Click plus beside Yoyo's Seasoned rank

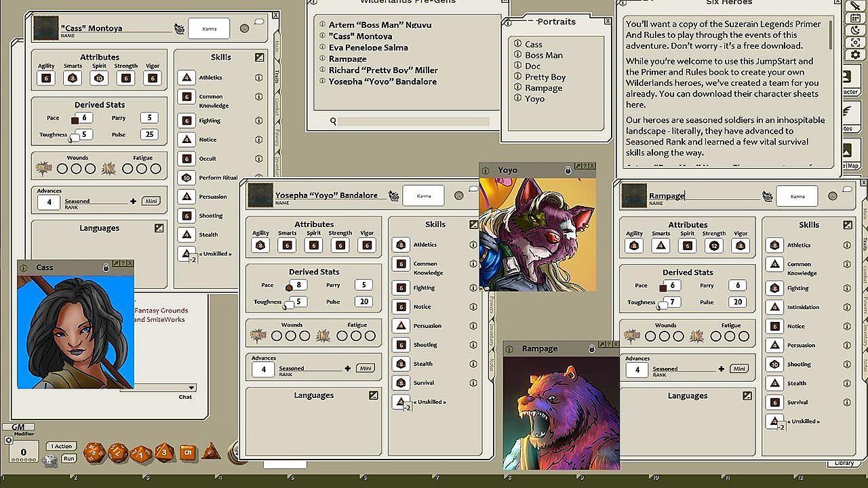(348, 369)
